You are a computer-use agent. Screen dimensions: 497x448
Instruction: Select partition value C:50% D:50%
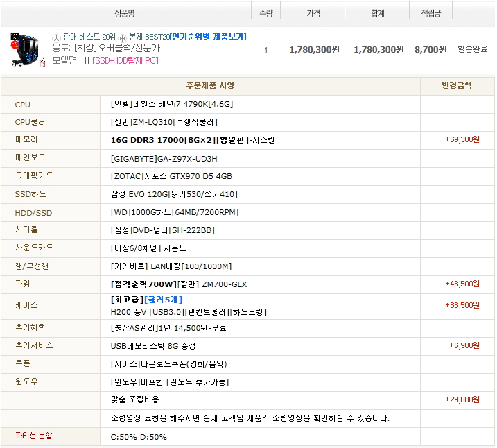[x=139, y=437]
